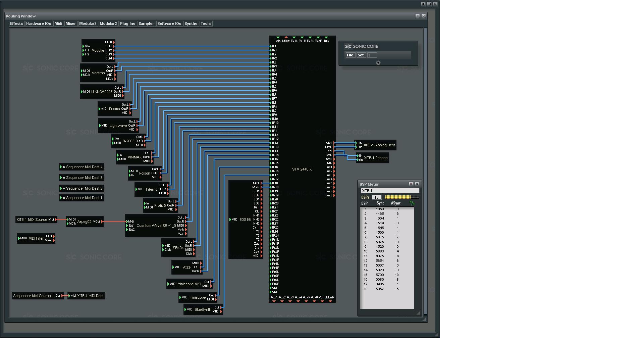The width and height of the screenshot is (644, 338).
Task: Open the Hardware IOs menu
Action: coord(39,23)
